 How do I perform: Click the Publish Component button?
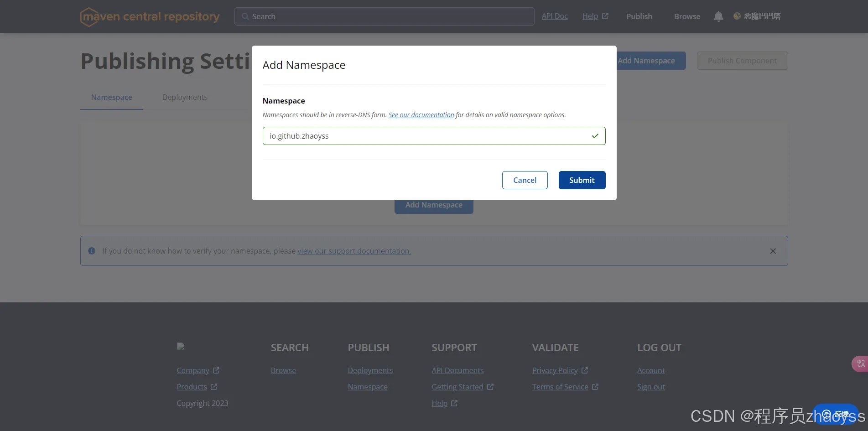742,61
